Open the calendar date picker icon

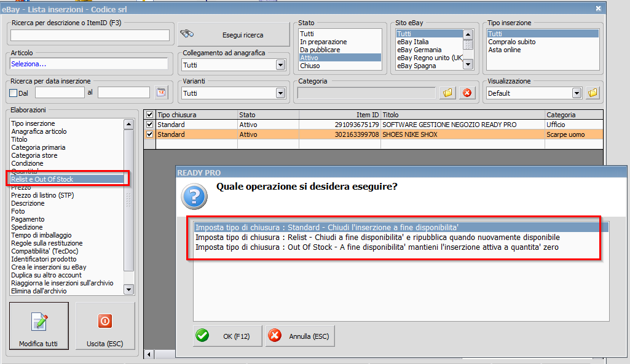point(161,93)
